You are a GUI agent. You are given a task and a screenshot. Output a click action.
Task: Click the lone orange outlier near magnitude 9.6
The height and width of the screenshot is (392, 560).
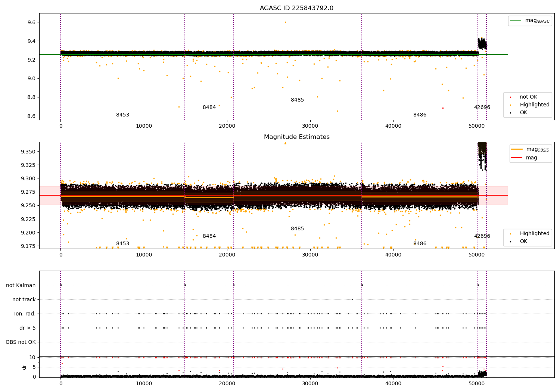coord(285,22)
